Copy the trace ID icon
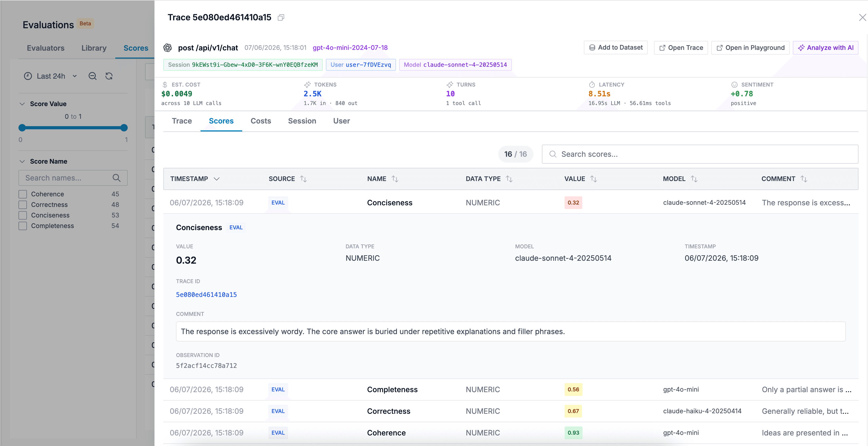Image resolution: width=868 pixels, height=446 pixels. (281, 17)
